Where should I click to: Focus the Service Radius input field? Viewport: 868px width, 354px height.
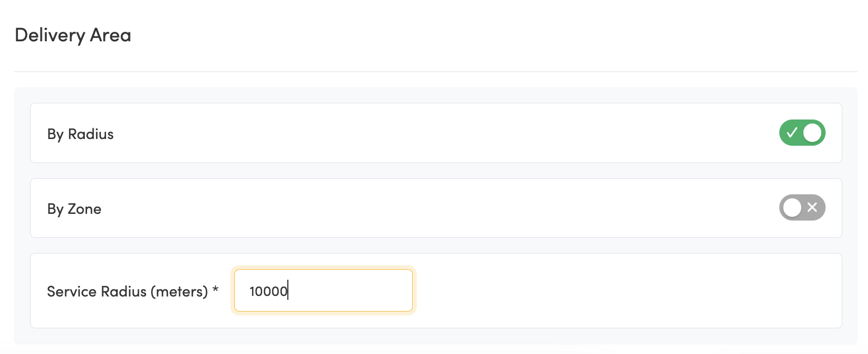point(323,290)
